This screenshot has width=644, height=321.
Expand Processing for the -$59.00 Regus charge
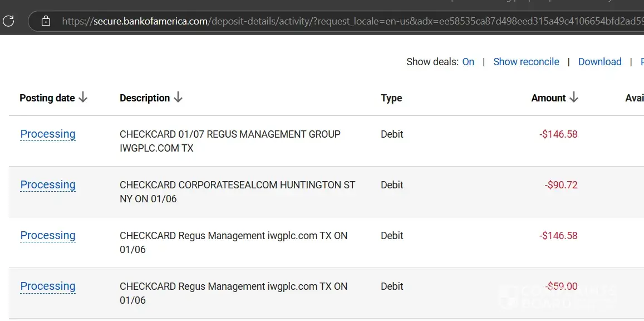48,286
